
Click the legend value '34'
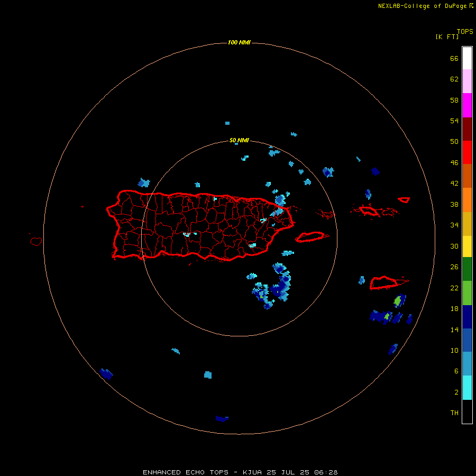click(x=454, y=225)
